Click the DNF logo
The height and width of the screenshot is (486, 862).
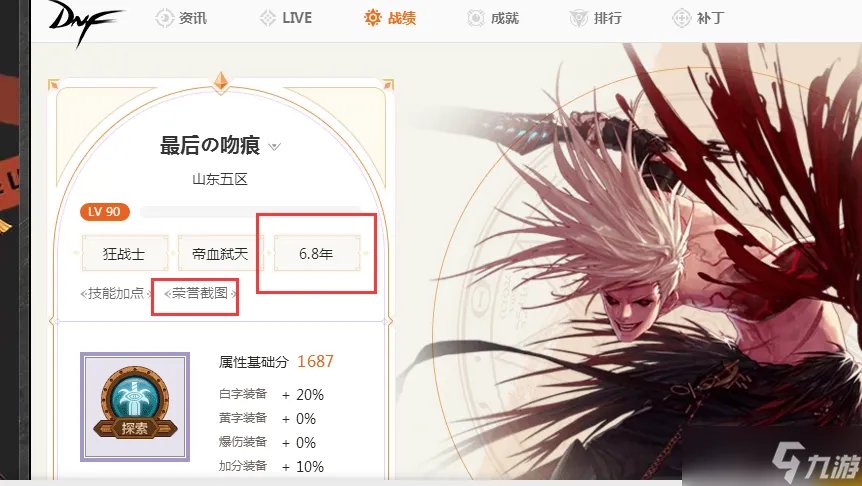click(x=84, y=21)
